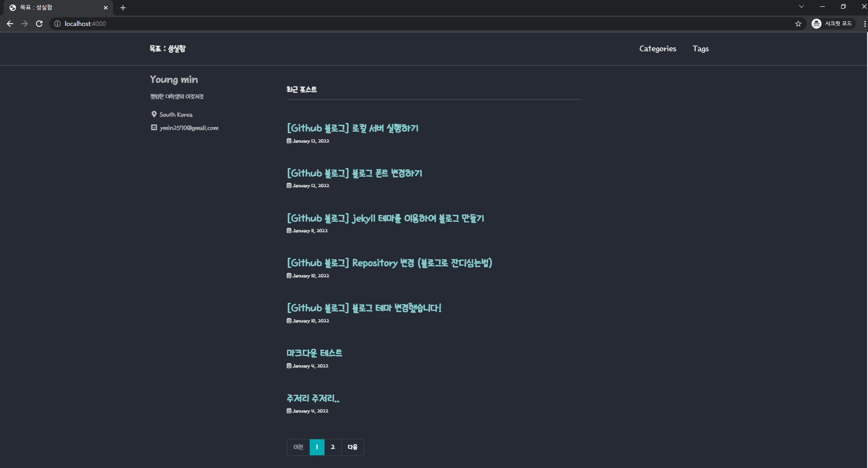The height and width of the screenshot is (468, 868).
Task: Click calendar icon under 마크다운 테스트 post
Action: 289,366
